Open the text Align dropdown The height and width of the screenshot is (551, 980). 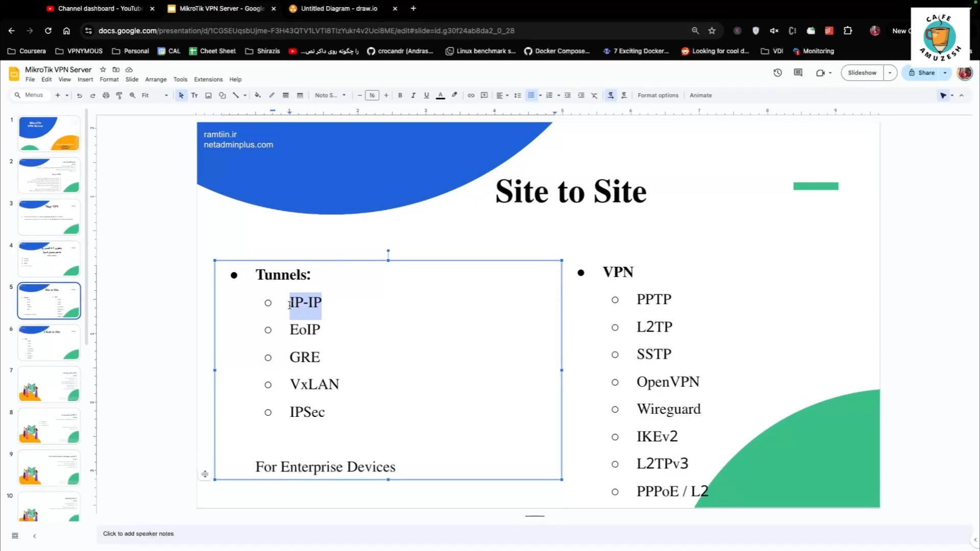(502, 95)
